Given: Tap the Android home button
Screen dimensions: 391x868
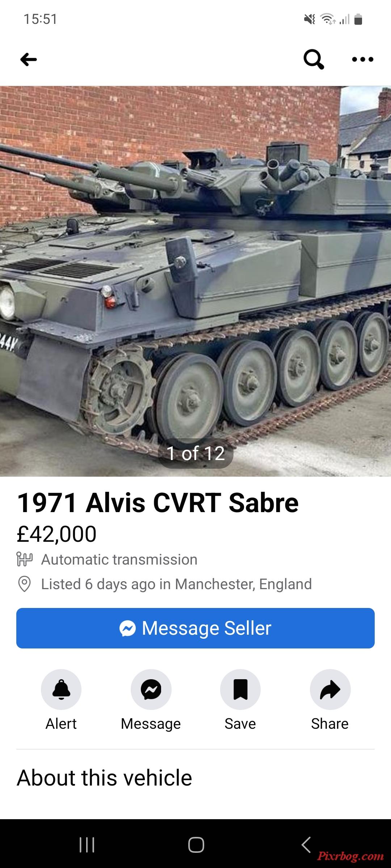Looking at the screenshot, I should click(x=196, y=845).
